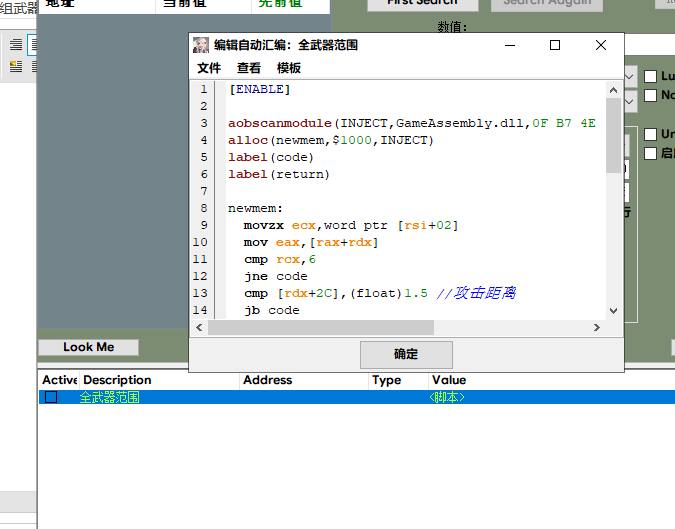Click the First Search button
Screen dimensions: 675x529
(422, 3)
